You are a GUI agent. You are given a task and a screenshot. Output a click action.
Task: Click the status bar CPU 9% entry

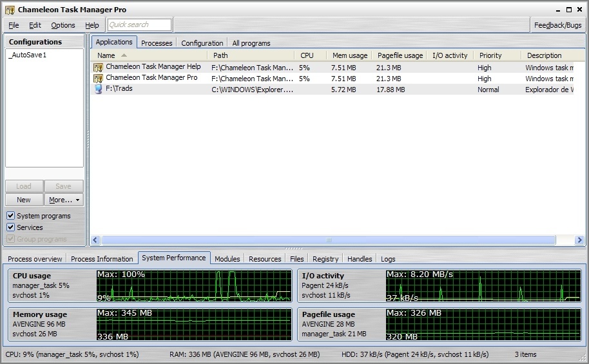point(72,354)
